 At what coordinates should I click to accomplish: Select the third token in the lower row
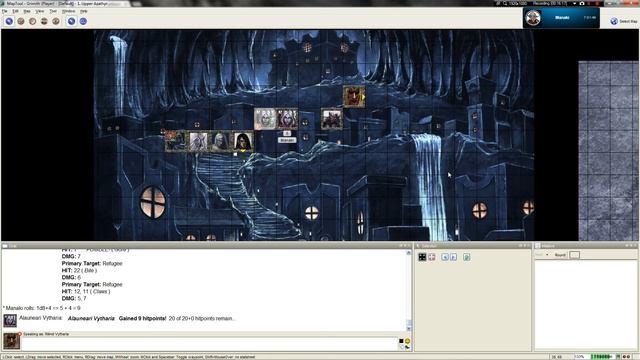220,141
